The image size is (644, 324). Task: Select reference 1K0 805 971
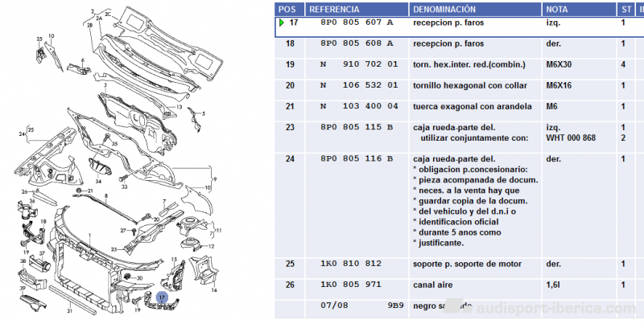point(351,285)
